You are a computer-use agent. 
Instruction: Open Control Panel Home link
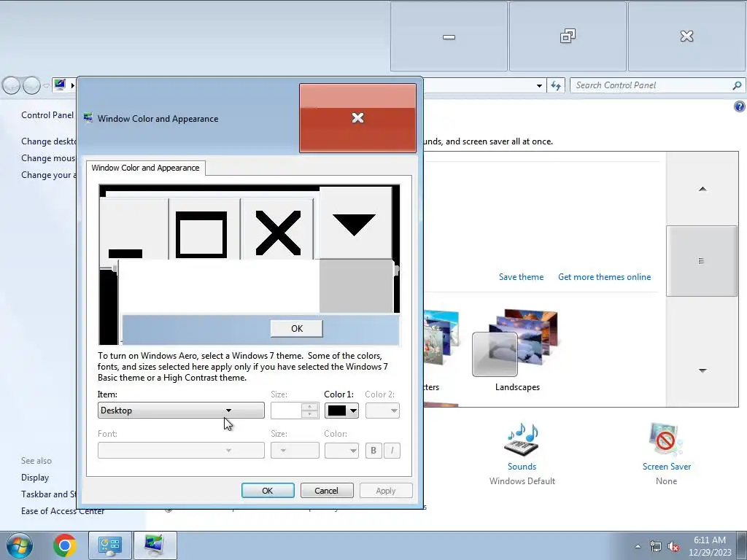47,115
